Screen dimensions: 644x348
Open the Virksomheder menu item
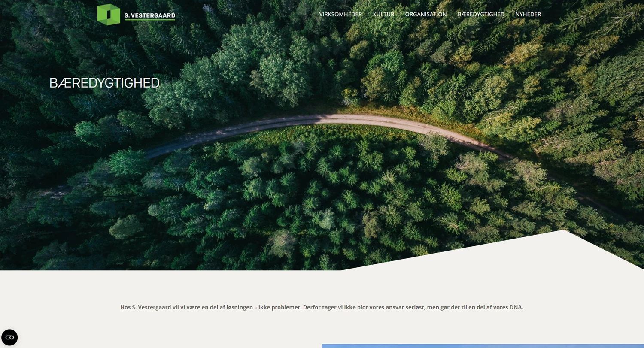click(x=340, y=14)
